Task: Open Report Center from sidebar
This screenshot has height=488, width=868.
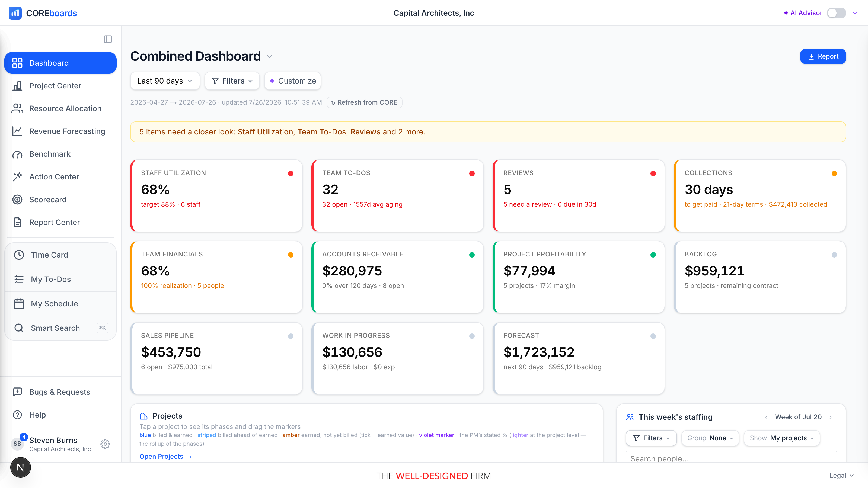Action: (60, 222)
